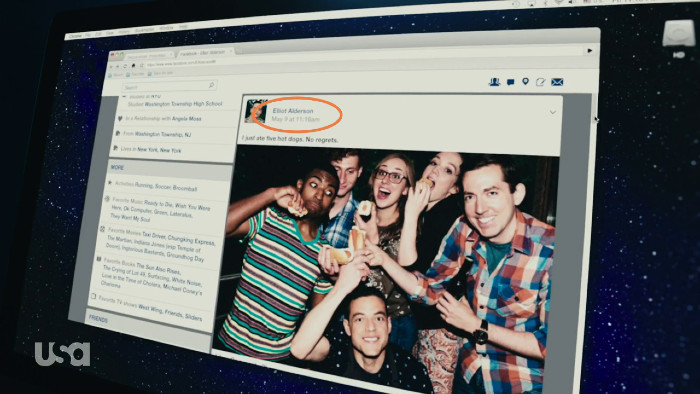
Task: Click the magnifier icon in search box
Action: [x=211, y=85]
